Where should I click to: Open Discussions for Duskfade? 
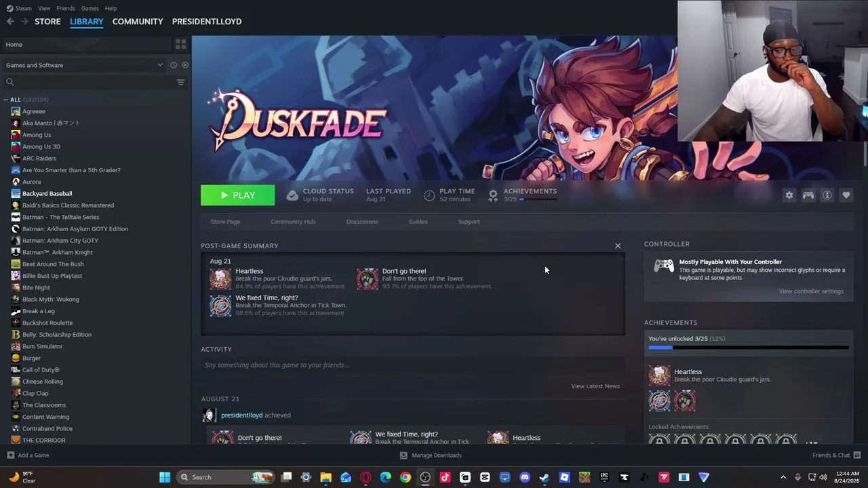[362, 222]
